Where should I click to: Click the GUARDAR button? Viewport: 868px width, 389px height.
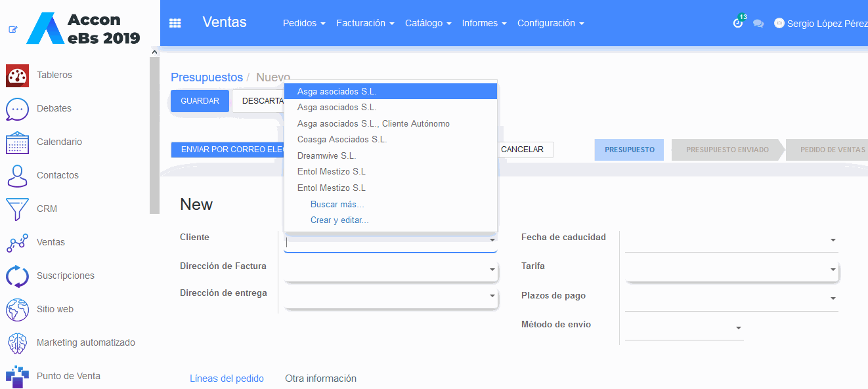(200, 101)
